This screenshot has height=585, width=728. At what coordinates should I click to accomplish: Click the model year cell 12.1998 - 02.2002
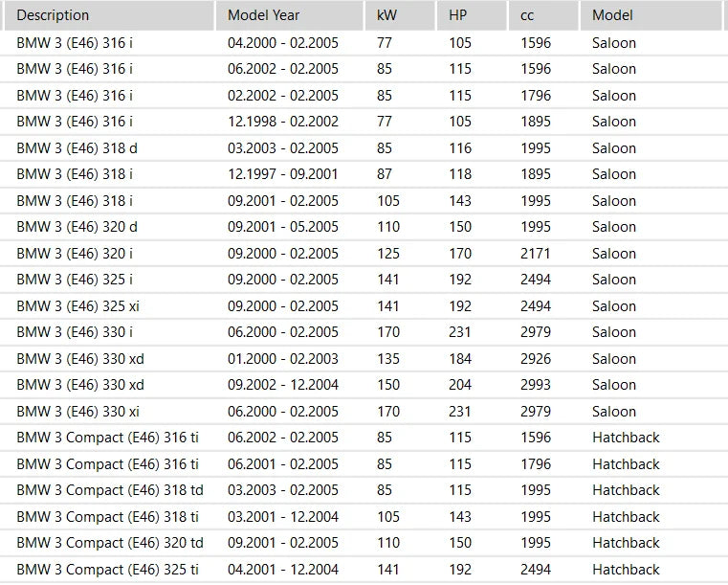(x=283, y=122)
